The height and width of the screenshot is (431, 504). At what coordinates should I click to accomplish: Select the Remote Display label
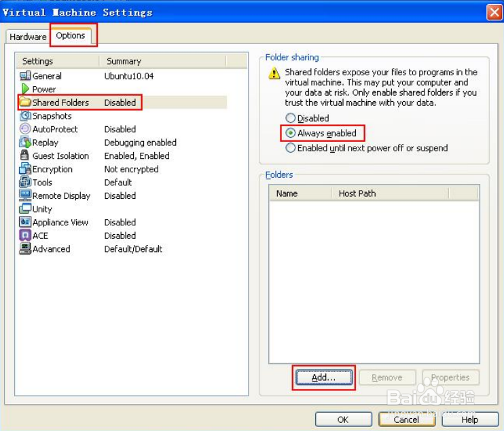click(x=61, y=196)
